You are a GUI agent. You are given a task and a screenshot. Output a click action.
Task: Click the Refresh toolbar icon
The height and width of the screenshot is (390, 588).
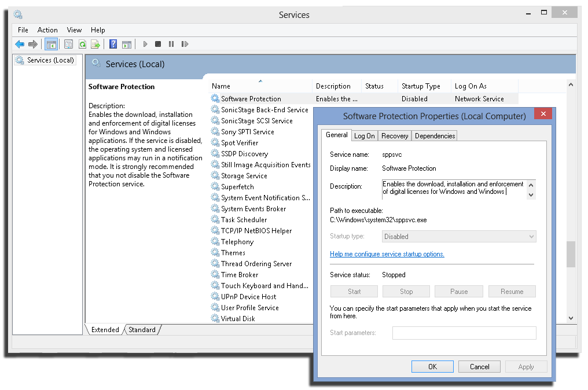pyautogui.click(x=82, y=44)
